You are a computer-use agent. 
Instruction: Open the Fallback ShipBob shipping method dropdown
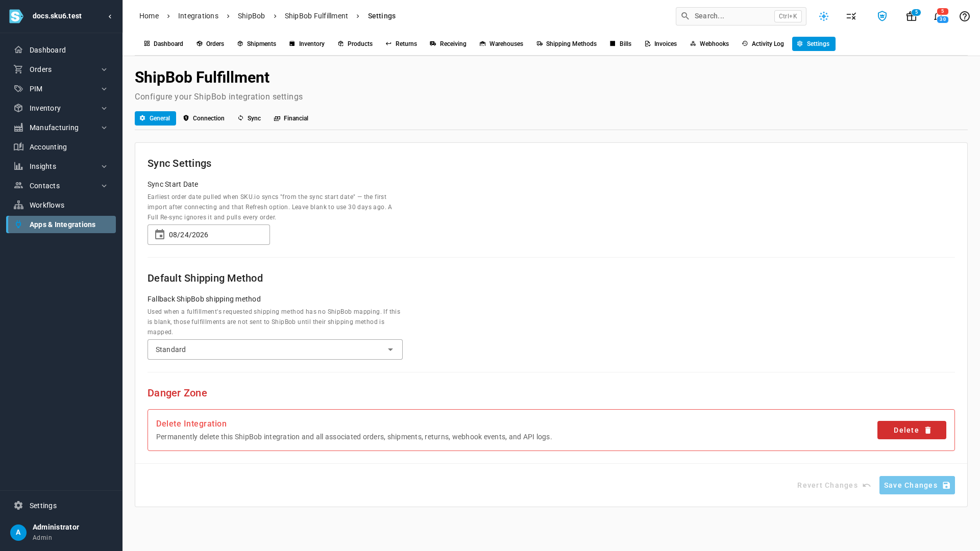click(275, 349)
